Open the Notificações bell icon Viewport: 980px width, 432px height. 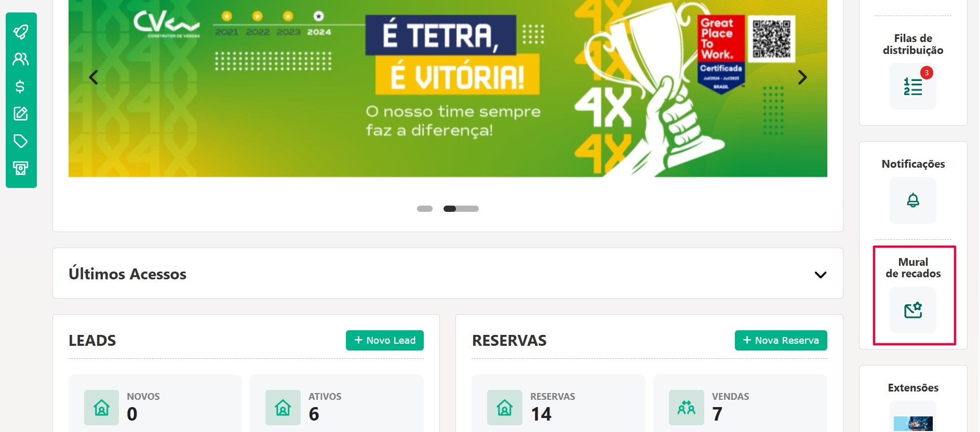point(913,200)
